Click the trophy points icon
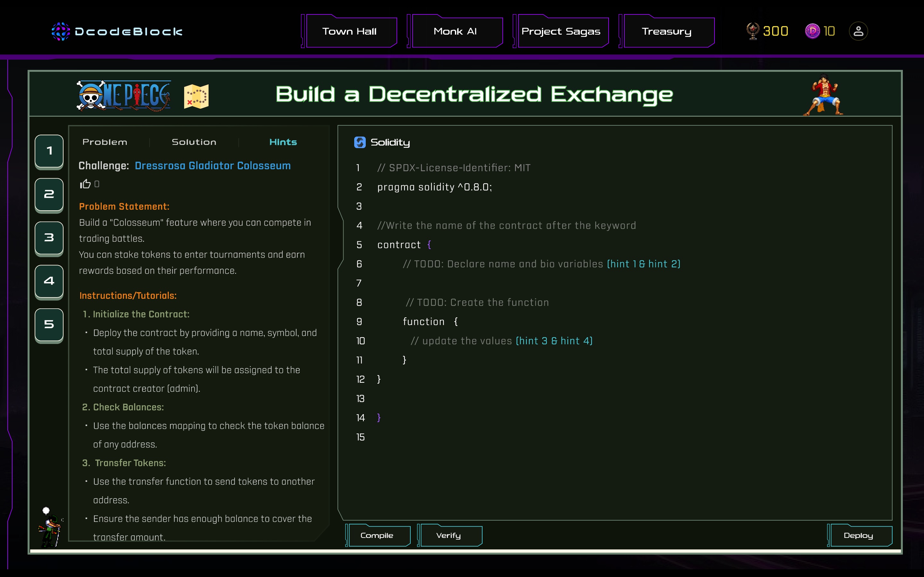Screen dimensions: 924x577 point(753,31)
